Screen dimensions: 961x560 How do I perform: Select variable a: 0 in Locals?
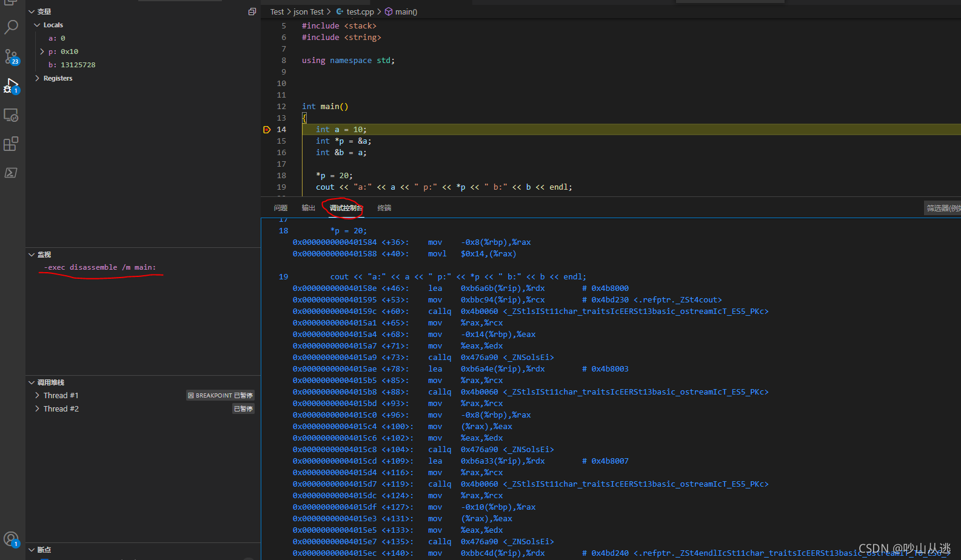pyautogui.click(x=57, y=38)
